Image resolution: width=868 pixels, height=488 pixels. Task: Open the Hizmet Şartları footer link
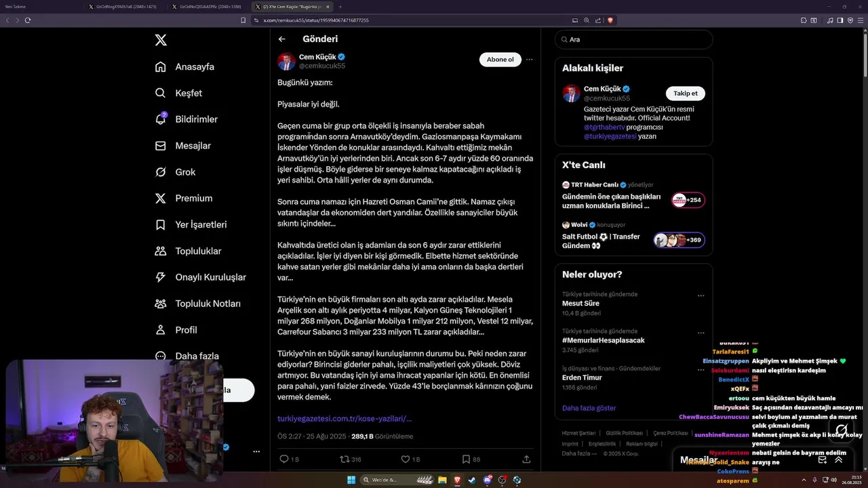[578, 433]
